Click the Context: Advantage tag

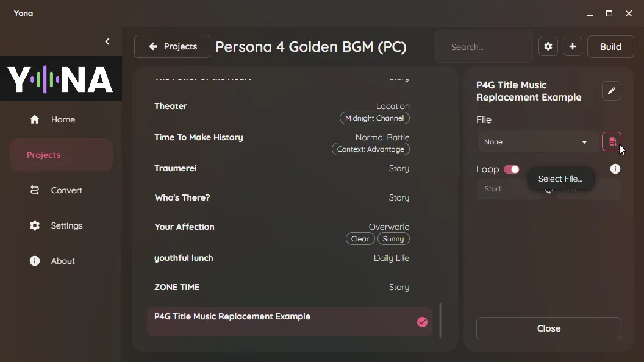coord(370,149)
